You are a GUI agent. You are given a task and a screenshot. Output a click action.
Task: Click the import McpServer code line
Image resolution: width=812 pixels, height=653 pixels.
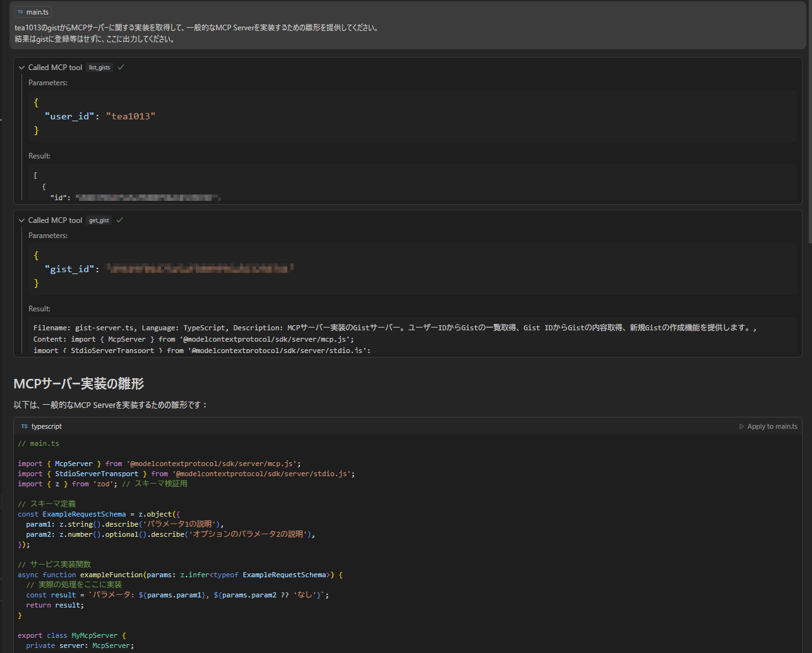click(x=159, y=464)
